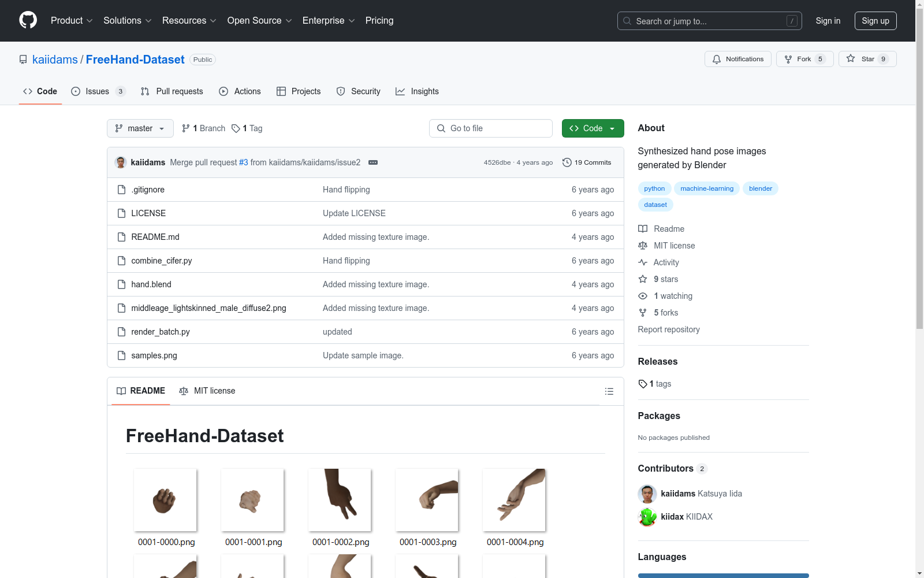Click the tag icon under Releases
This screenshot has width=924, height=578.
tap(643, 384)
